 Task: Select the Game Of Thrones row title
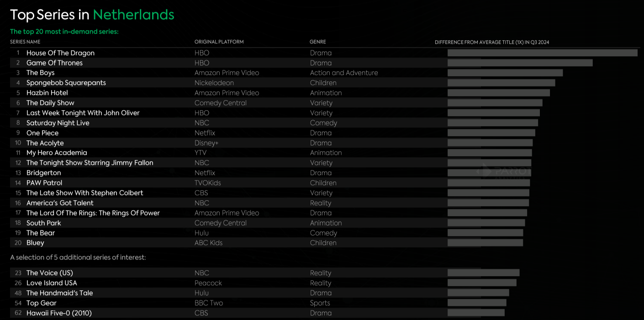coord(54,63)
